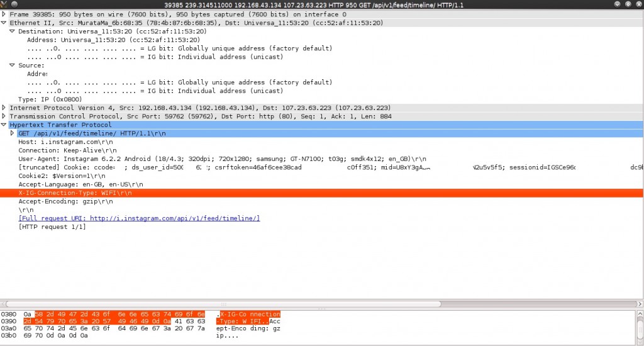Collapse Hypertext Transfer Protocol section
This screenshot has height=346, width=644.
(4, 125)
